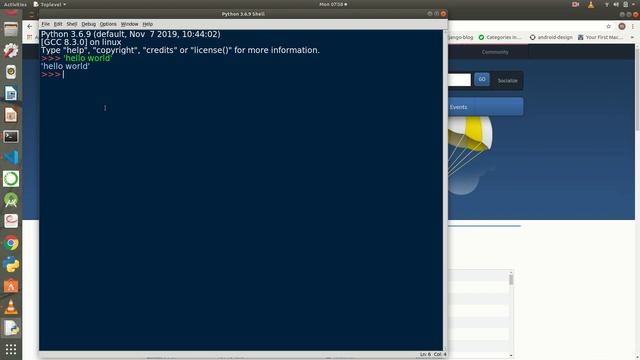Click the 'Type "help", "copyright"...' line
The height and width of the screenshot is (360, 640).
(x=180, y=50)
